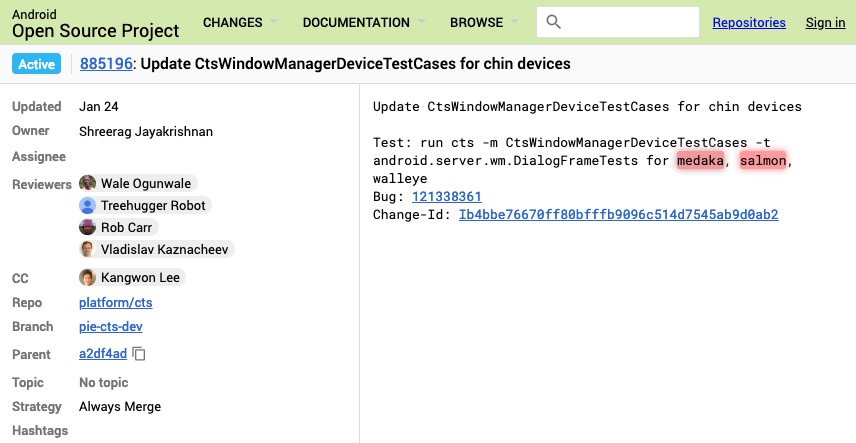Focus the search input field
Viewport: 856px width, 443px height.
630,22
